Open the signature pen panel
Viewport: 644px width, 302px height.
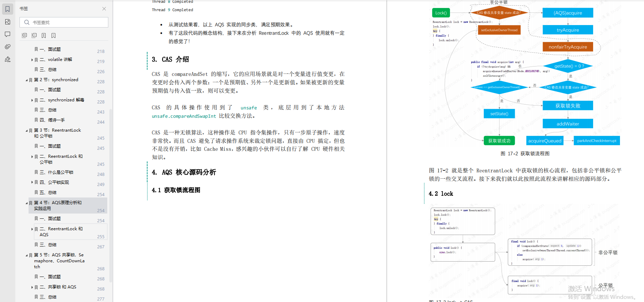[x=7, y=59]
